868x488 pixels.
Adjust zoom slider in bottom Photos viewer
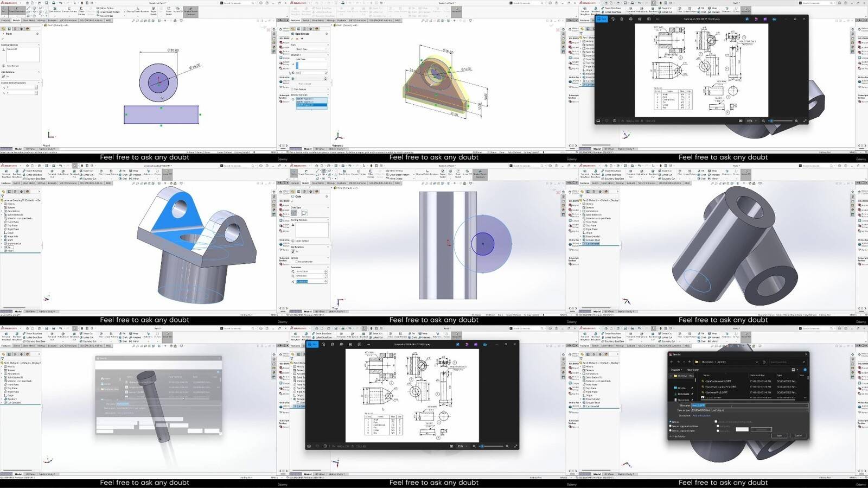(x=492, y=446)
